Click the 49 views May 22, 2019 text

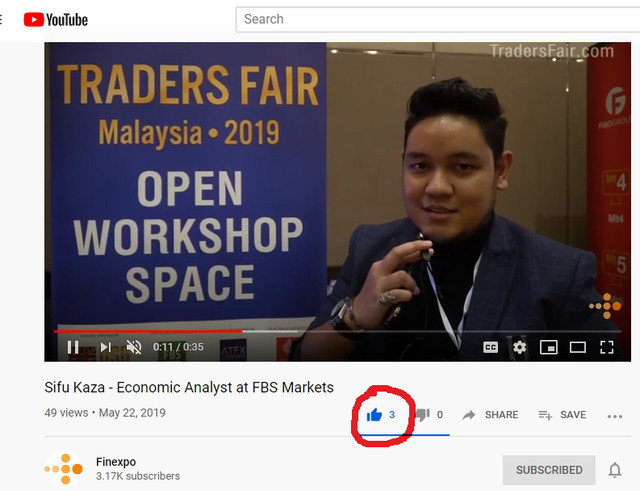[x=105, y=413]
